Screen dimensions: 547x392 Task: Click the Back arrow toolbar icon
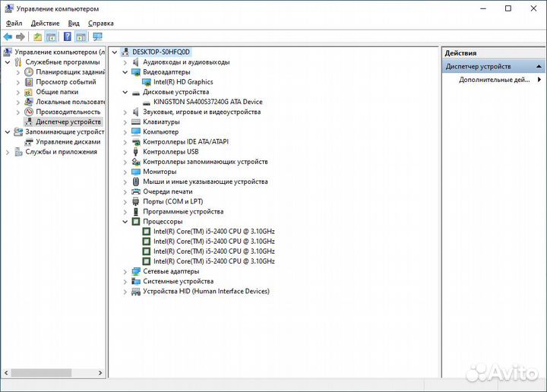(x=8, y=36)
